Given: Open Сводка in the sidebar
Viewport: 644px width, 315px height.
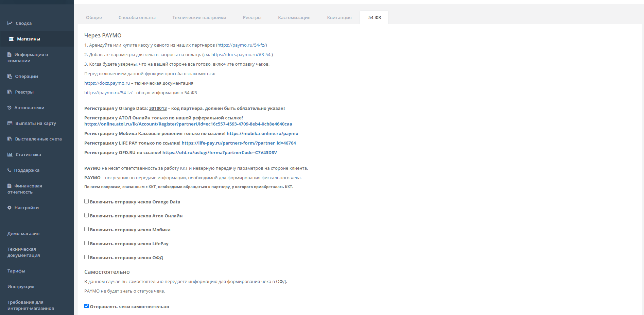Looking at the screenshot, I should point(37,23).
